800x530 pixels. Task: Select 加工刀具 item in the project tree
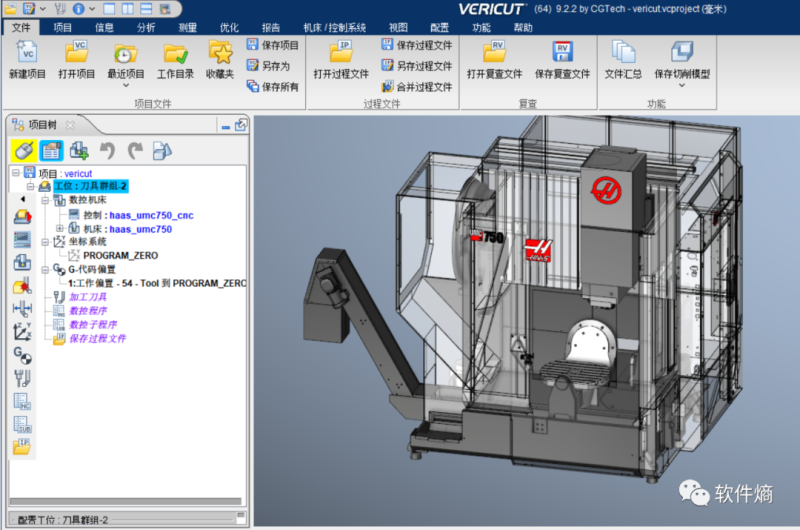coord(88,297)
